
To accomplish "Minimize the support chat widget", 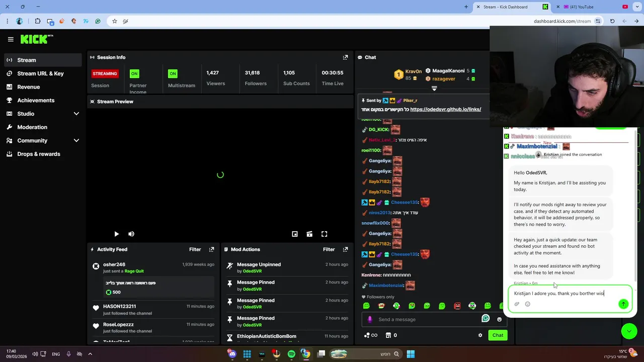I will 629,330.
